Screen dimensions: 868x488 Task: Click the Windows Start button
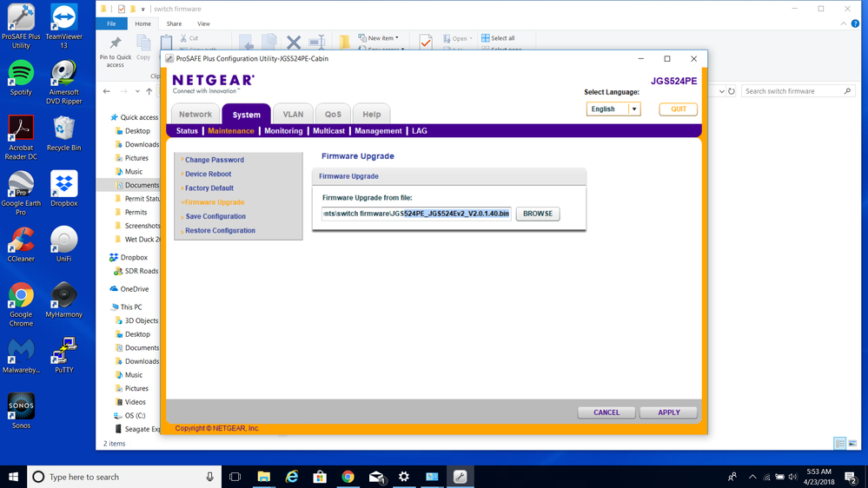click(x=13, y=477)
